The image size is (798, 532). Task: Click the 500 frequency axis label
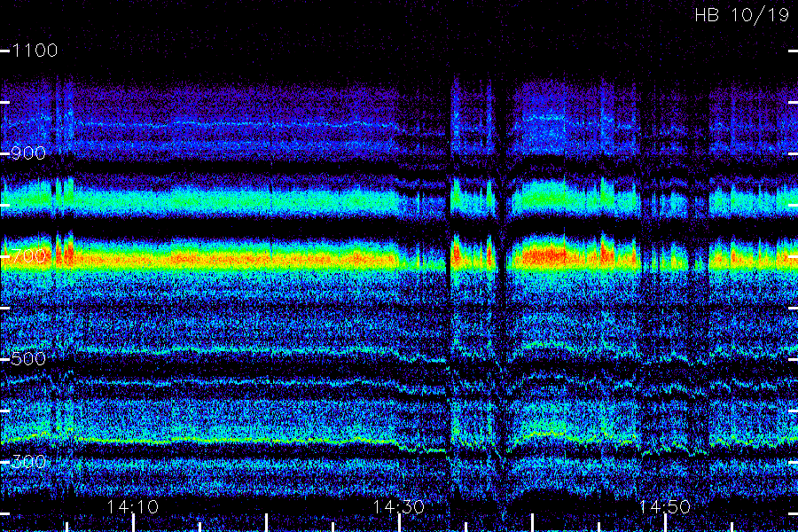click(28, 358)
